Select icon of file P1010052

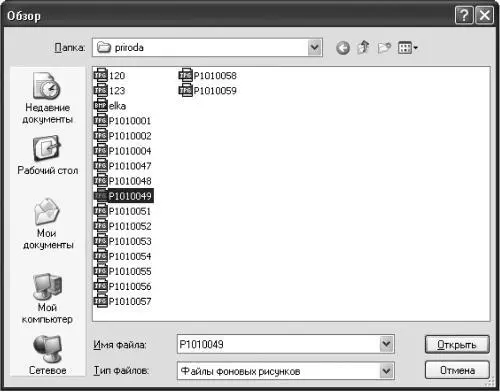click(101, 226)
